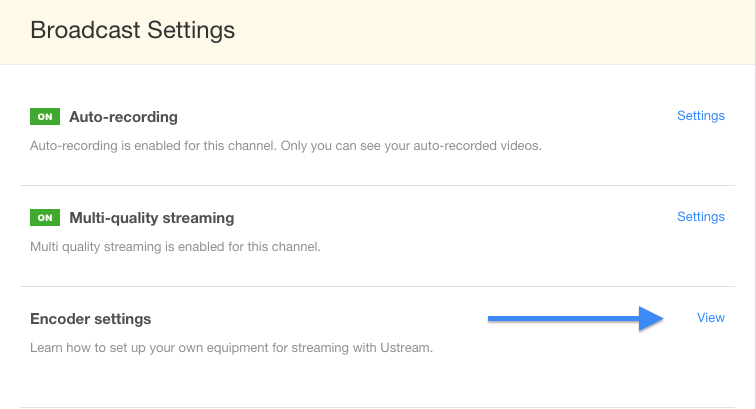The image size is (756, 409).
Task: Select the Broadcast Settings page title
Action: point(133,30)
